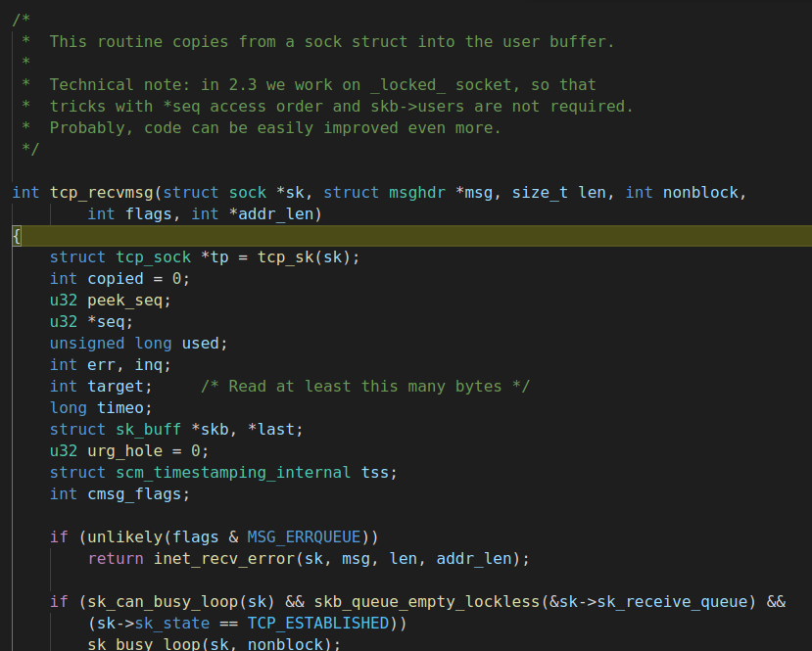812x651 pixels.
Task: Click the sk_buff struct type
Action: click(149, 430)
